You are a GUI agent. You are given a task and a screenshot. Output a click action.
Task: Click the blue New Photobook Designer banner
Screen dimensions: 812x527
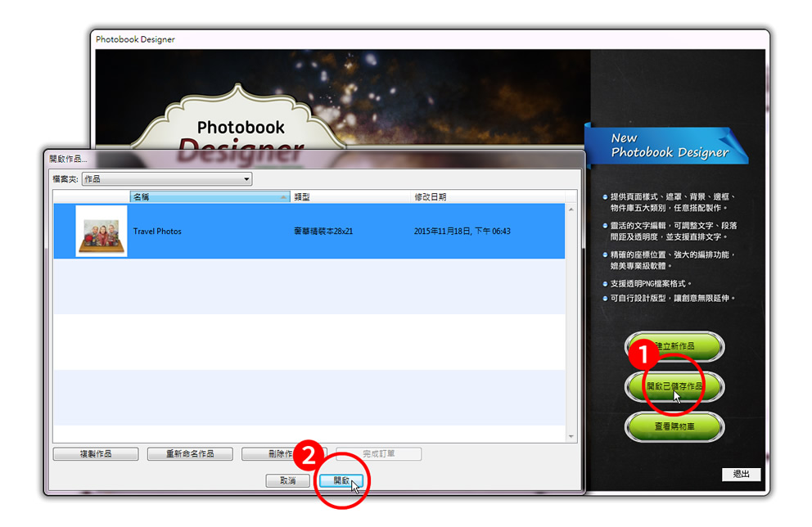pos(668,146)
